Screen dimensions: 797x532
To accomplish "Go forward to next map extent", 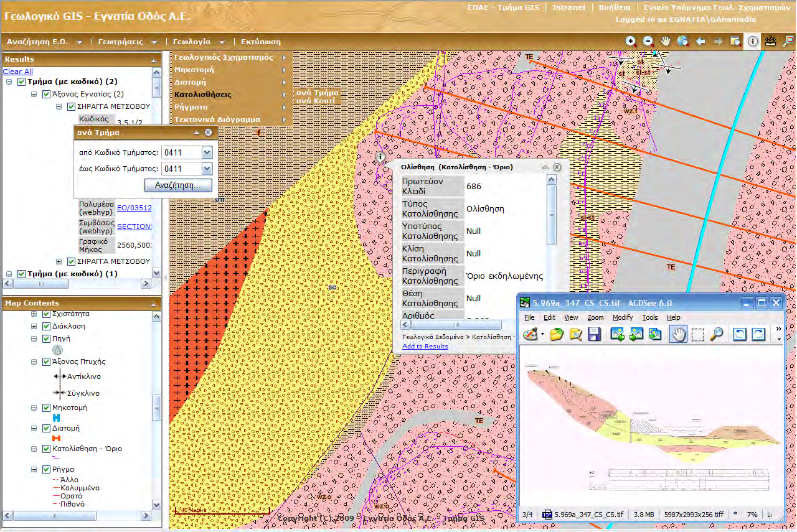I will [718, 41].
